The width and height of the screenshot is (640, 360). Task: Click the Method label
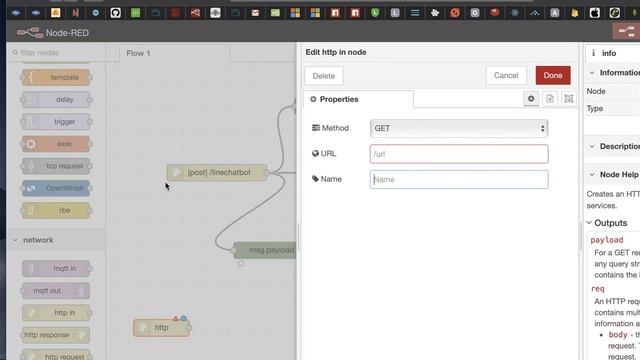[331, 128]
